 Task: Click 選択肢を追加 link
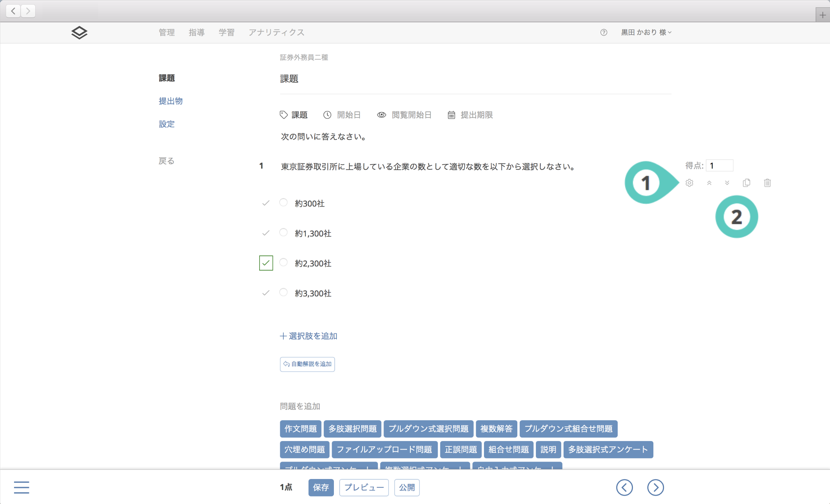click(x=309, y=336)
